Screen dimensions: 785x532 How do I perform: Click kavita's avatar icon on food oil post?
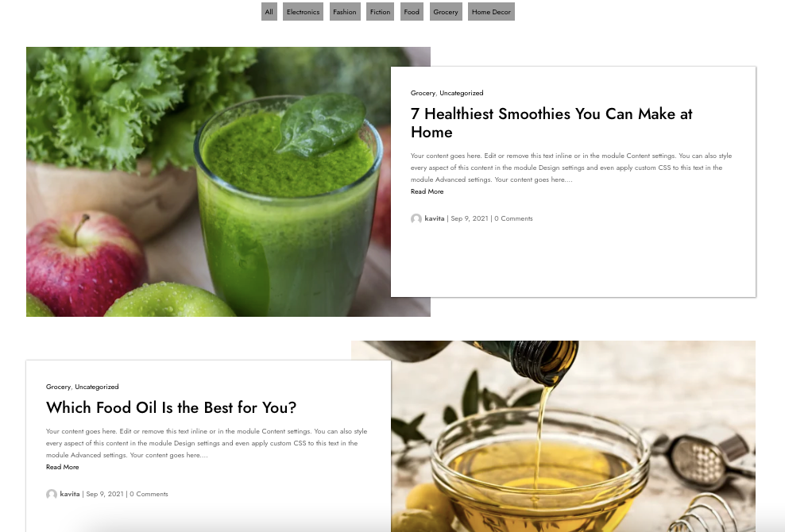tap(51, 495)
